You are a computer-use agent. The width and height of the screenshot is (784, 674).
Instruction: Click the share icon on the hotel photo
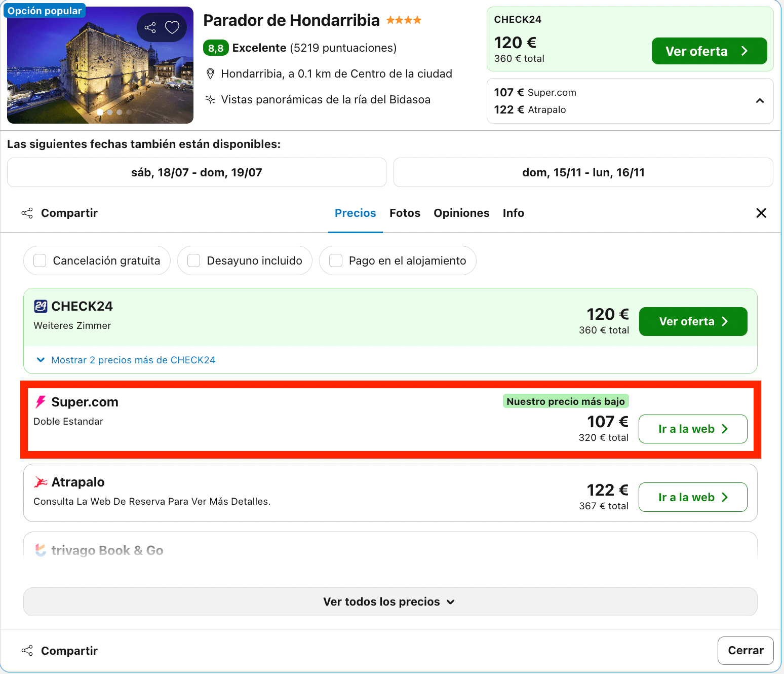coord(150,27)
